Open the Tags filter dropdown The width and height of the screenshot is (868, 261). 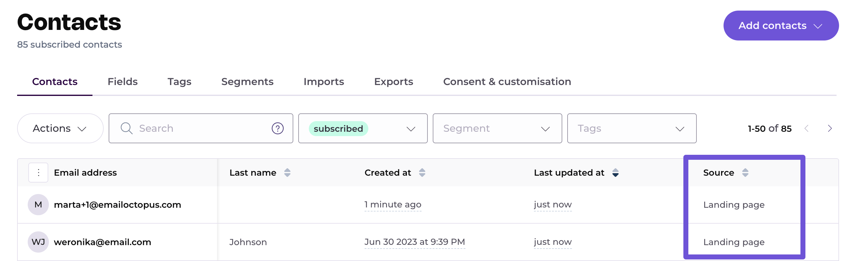[631, 129]
